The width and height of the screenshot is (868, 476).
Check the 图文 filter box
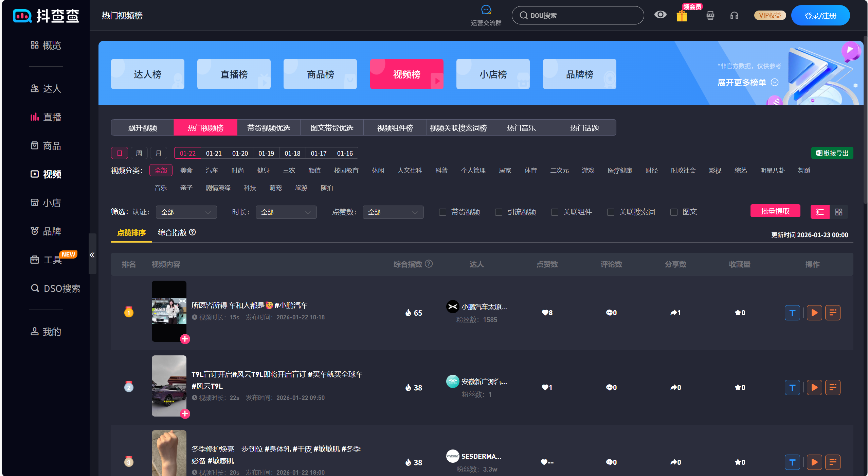674,212
